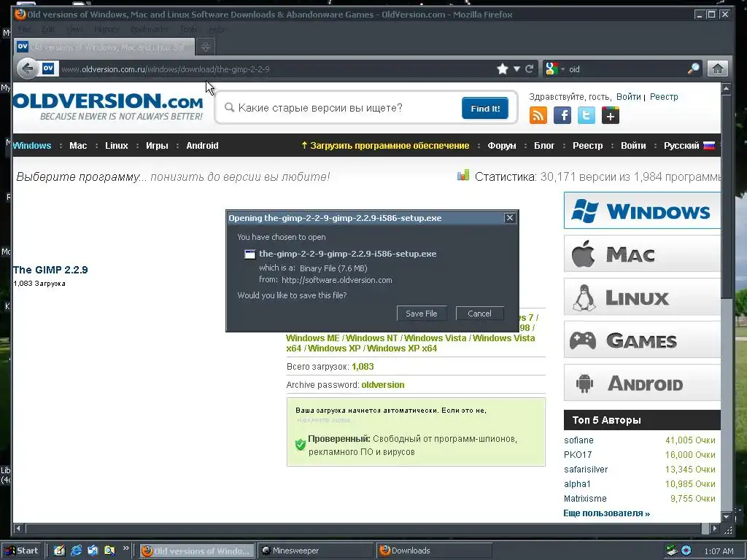Open the History menu

(107, 29)
